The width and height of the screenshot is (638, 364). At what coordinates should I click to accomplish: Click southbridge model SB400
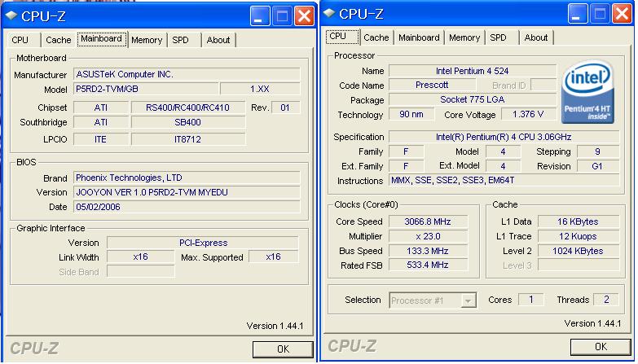pos(188,122)
